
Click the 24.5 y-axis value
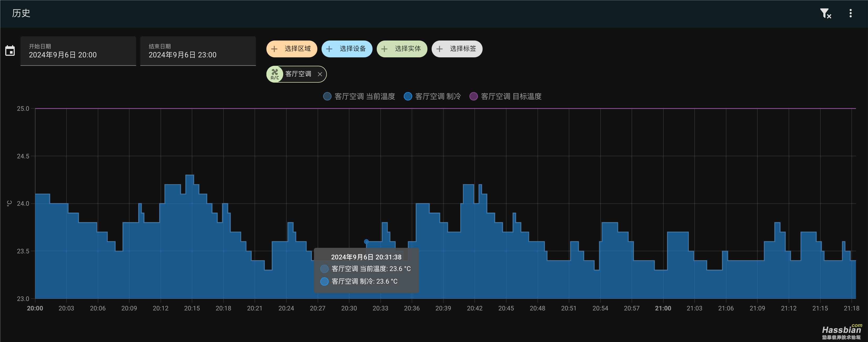click(x=23, y=156)
